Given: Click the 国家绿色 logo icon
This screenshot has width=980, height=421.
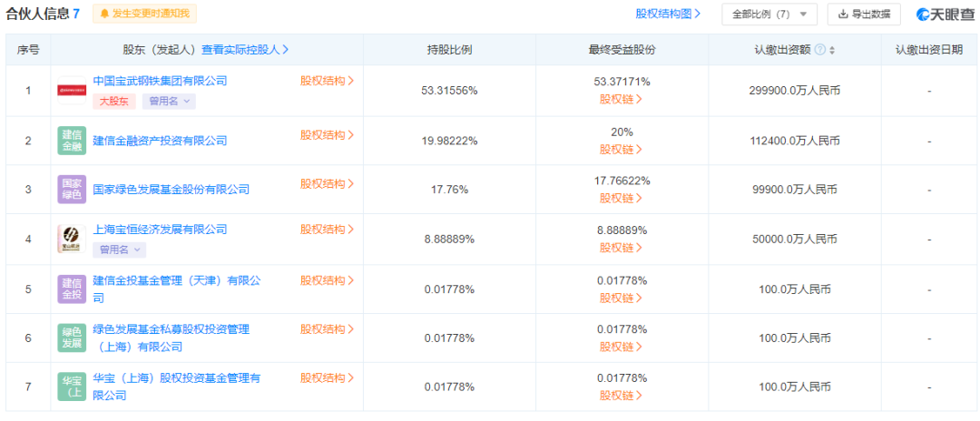Looking at the screenshot, I should click(72, 189).
